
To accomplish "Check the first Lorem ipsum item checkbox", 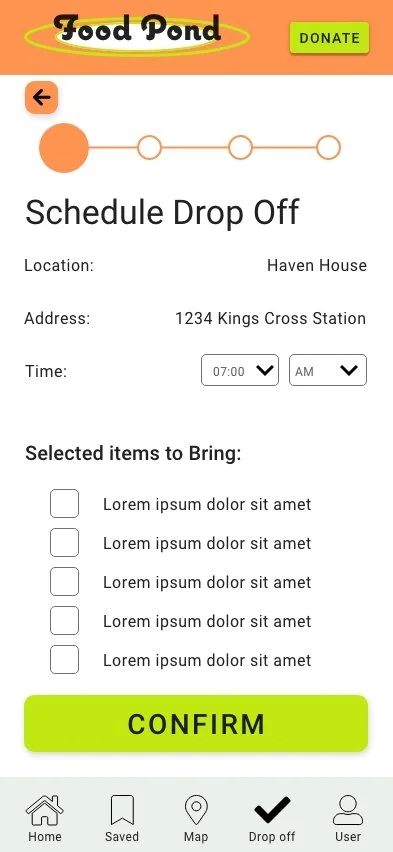I will [64, 504].
